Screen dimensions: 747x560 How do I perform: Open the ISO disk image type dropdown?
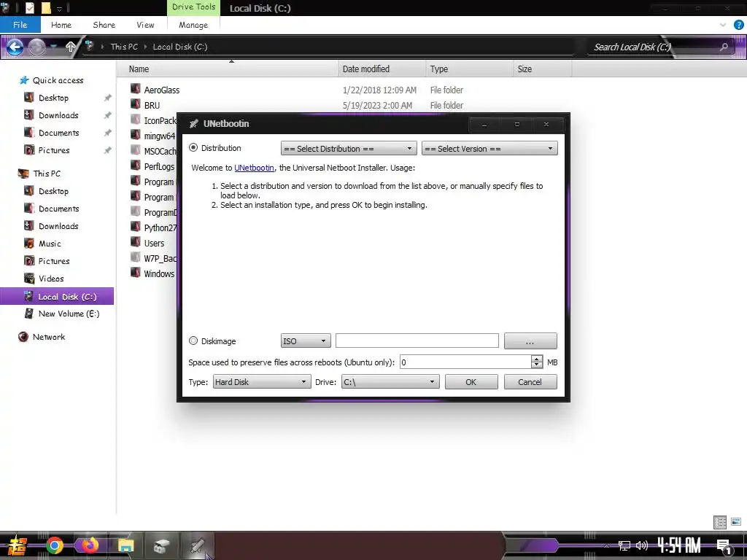(x=306, y=341)
